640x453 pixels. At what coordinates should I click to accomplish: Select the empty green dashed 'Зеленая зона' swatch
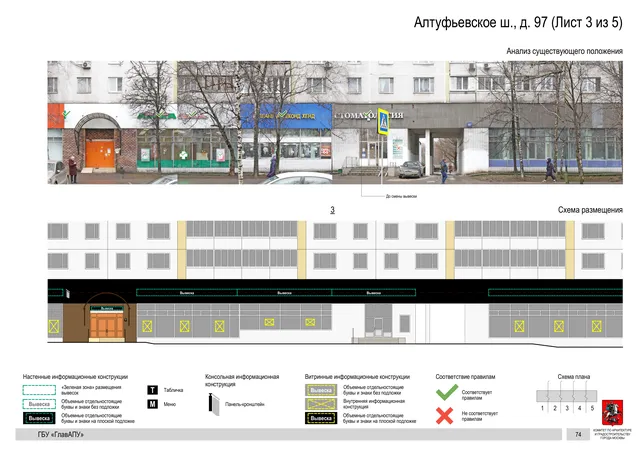click(x=39, y=390)
